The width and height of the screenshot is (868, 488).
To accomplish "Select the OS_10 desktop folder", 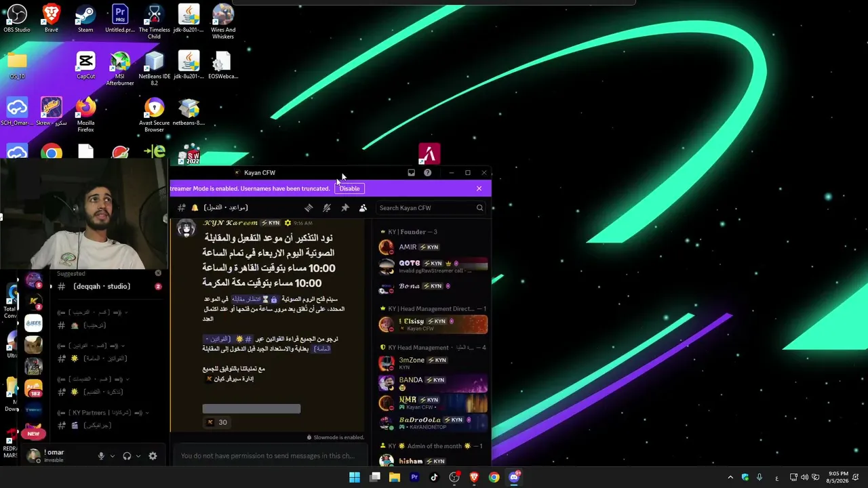I will [17, 66].
